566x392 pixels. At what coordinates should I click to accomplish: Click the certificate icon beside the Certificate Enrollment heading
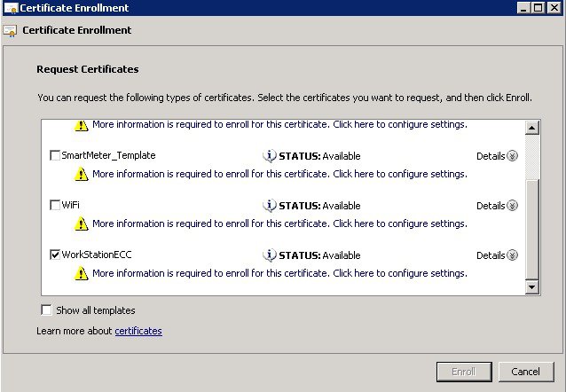click(x=10, y=31)
